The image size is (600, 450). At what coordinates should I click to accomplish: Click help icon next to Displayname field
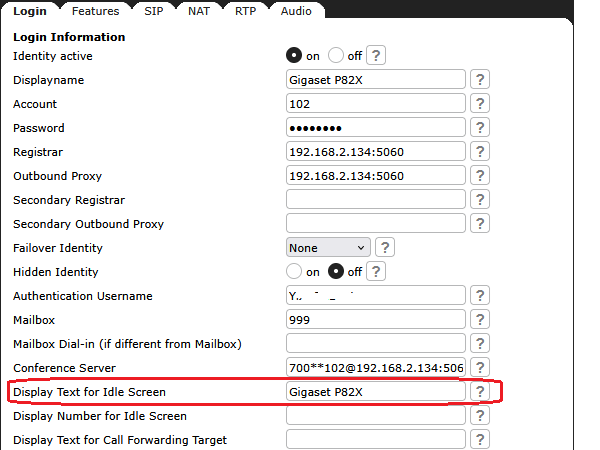(480, 80)
